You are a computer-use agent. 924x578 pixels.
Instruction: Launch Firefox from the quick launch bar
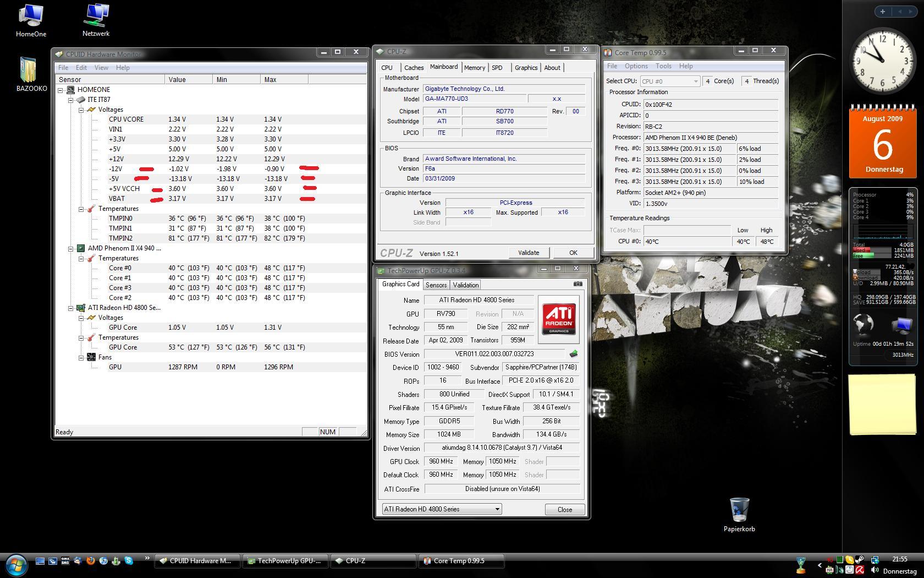[90, 561]
